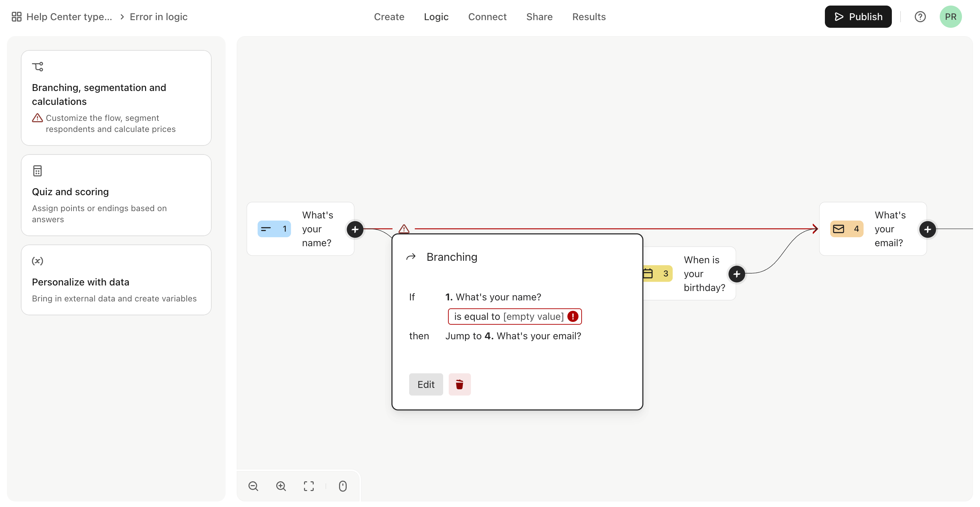980x507 pixels.
Task: Toggle mouse navigation mode icon
Action: pos(343,486)
